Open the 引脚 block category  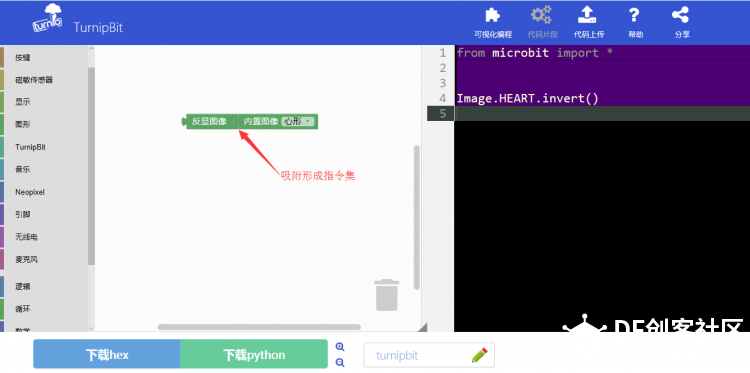tap(44, 215)
